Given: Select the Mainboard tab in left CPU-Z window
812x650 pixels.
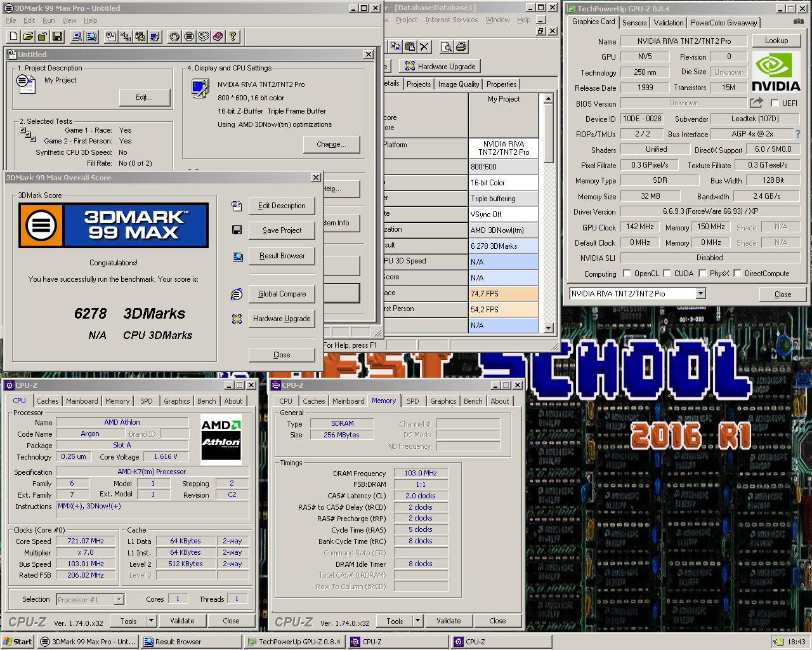Looking at the screenshot, I should (82, 401).
